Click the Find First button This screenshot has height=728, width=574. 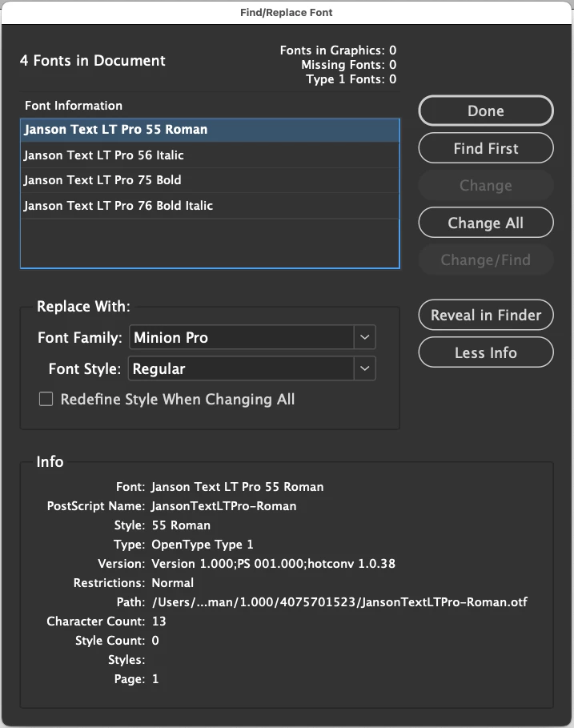tap(486, 148)
